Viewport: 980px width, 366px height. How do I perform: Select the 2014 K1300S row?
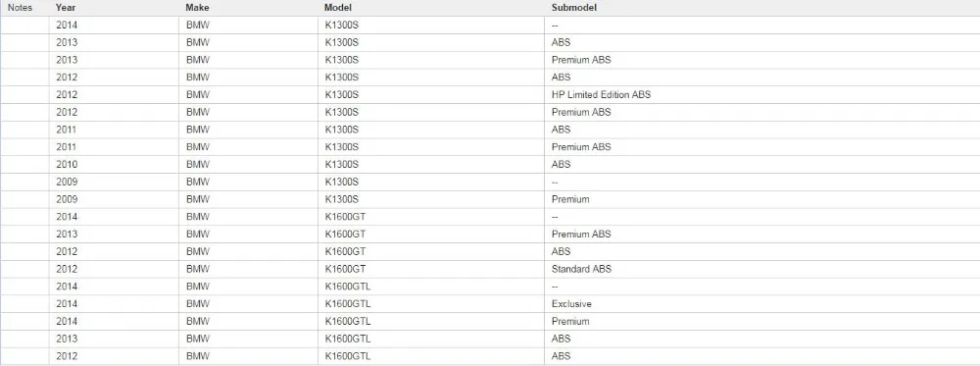click(x=490, y=26)
